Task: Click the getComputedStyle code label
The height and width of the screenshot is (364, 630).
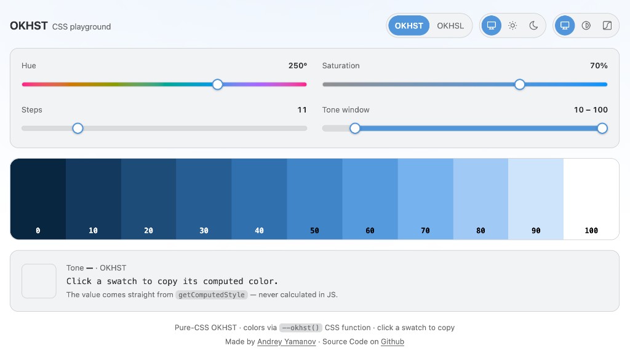Action: coord(212,295)
